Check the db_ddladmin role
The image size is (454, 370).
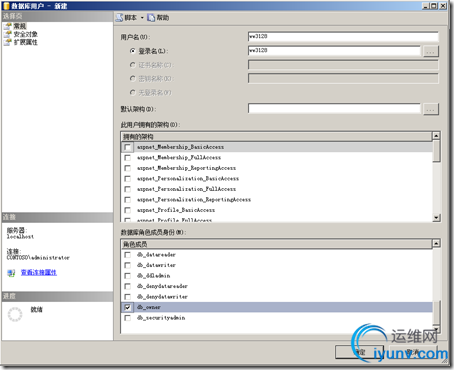pyautogui.click(x=127, y=276)
